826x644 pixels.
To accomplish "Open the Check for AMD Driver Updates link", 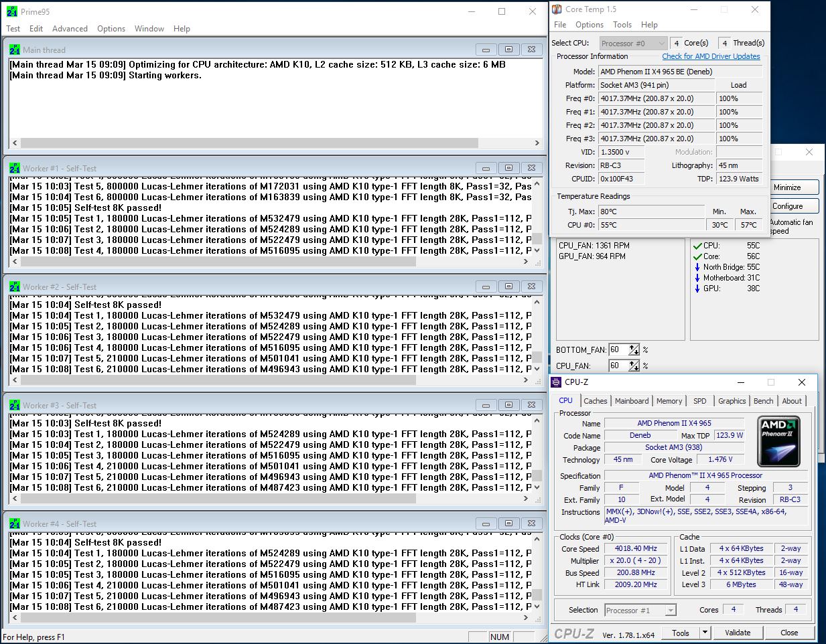I will point(711,56).
